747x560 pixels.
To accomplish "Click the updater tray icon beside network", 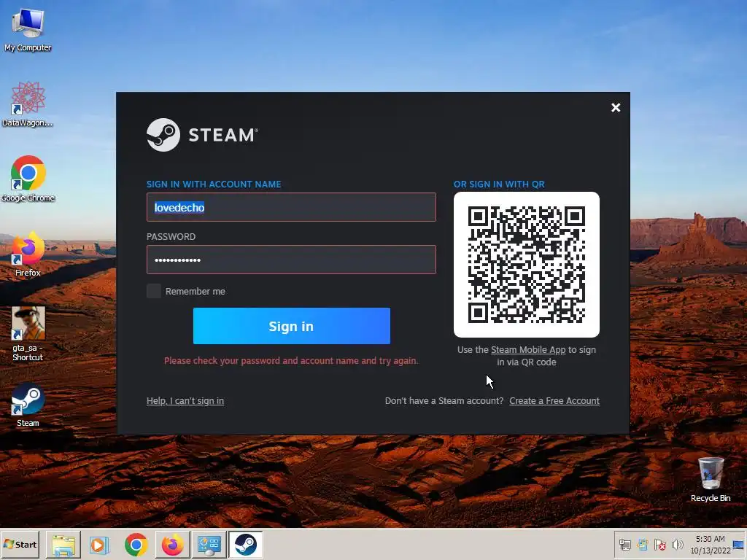I will click(642, 544).
